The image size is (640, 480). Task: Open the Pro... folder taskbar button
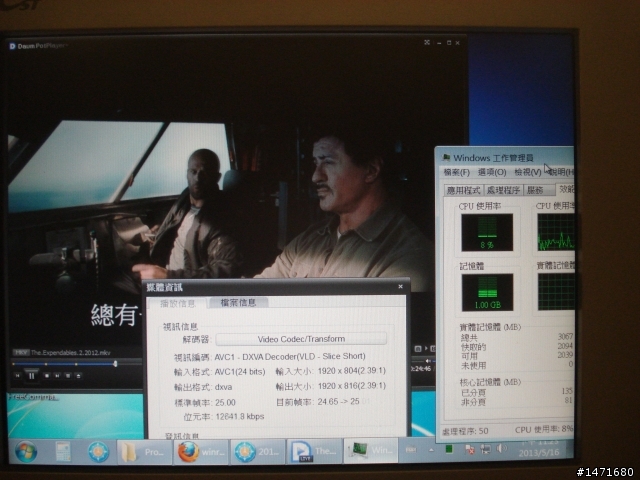[x=144, y=452]
